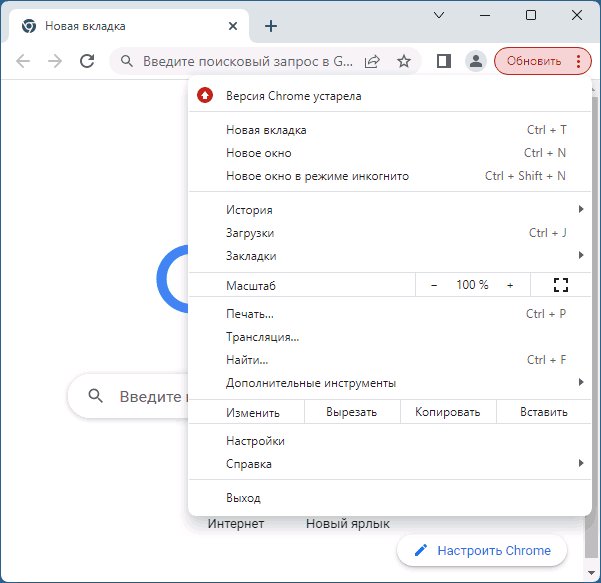This screenshot has width=601, height=583.
Task: Bookmark this tab with star icon
Action: 404,61
